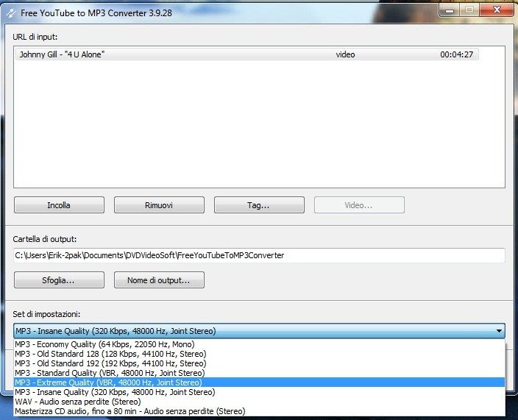Choose MP3 - Old Standard 128 option

coord(259,354)
